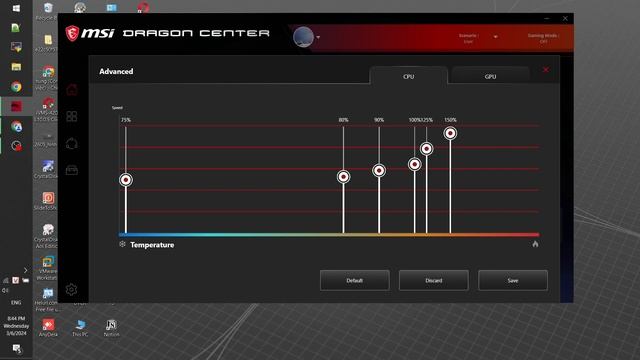Click the 80% fan speed handle
The image size is (640, 360).
tap(343, 177)
